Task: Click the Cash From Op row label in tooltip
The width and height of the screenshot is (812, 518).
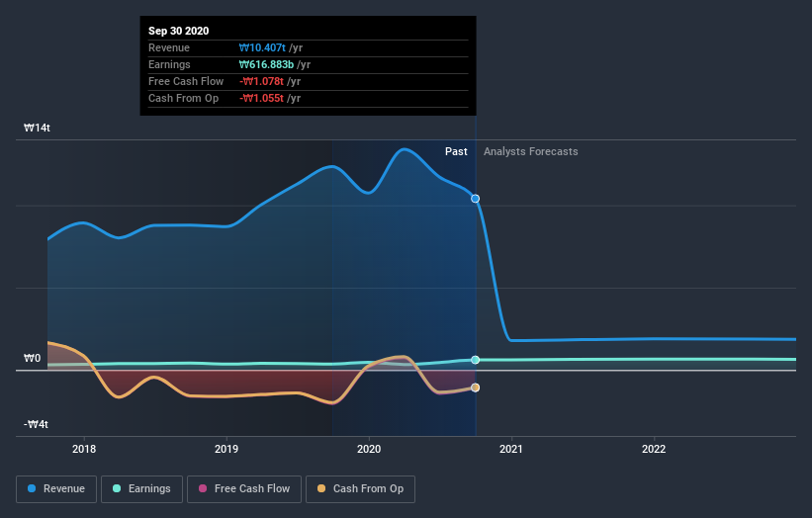Action: point(183,98)
